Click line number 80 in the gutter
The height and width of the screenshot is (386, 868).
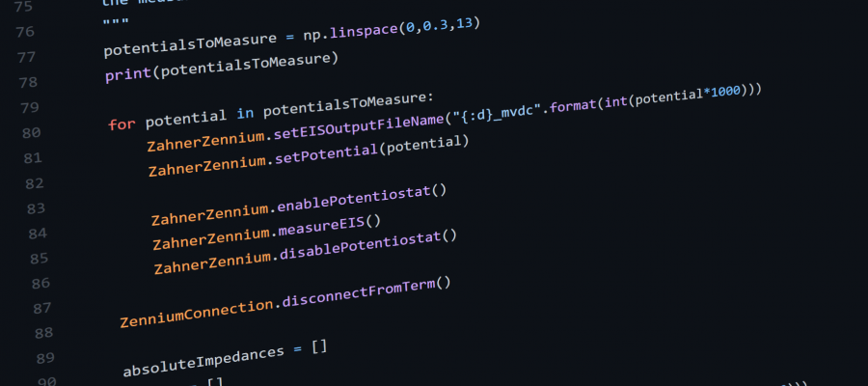31,133
